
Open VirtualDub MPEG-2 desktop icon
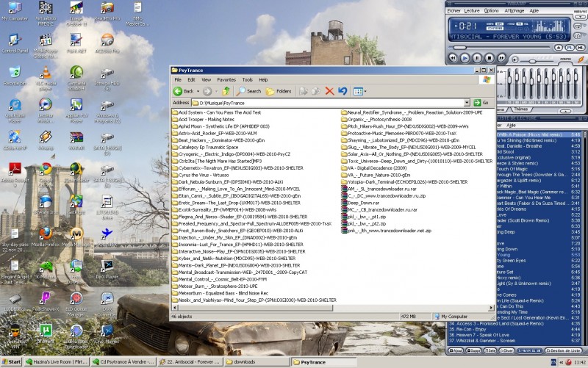pyautogui.click(x=46, y=13)
